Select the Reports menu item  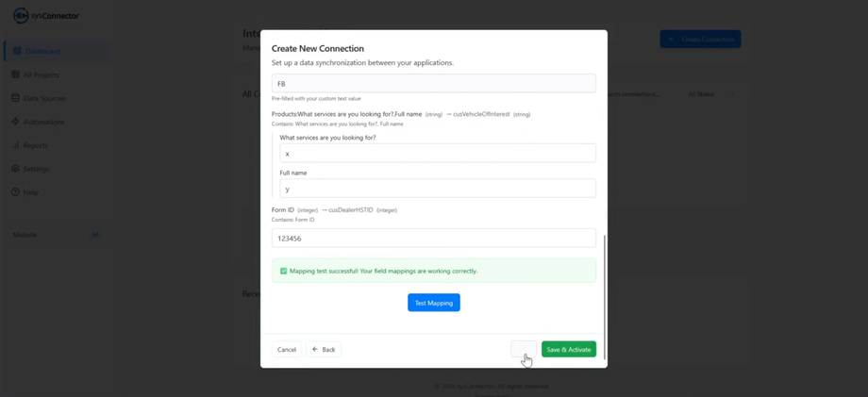point(36,145)
